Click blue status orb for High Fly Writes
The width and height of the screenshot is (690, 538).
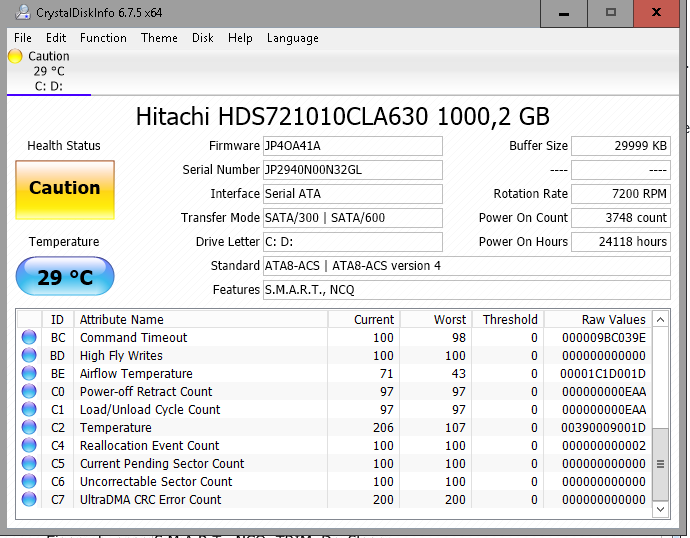[x=29, y=355]
